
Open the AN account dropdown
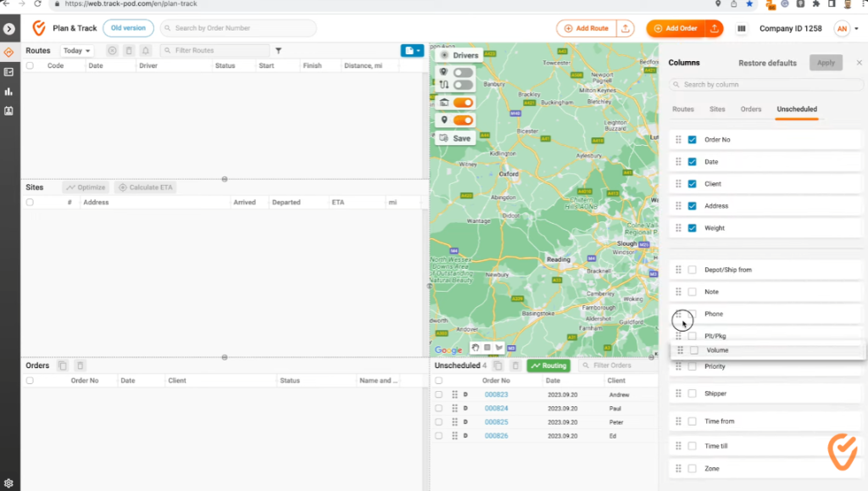pyautogui.click(x=843, y=28)
